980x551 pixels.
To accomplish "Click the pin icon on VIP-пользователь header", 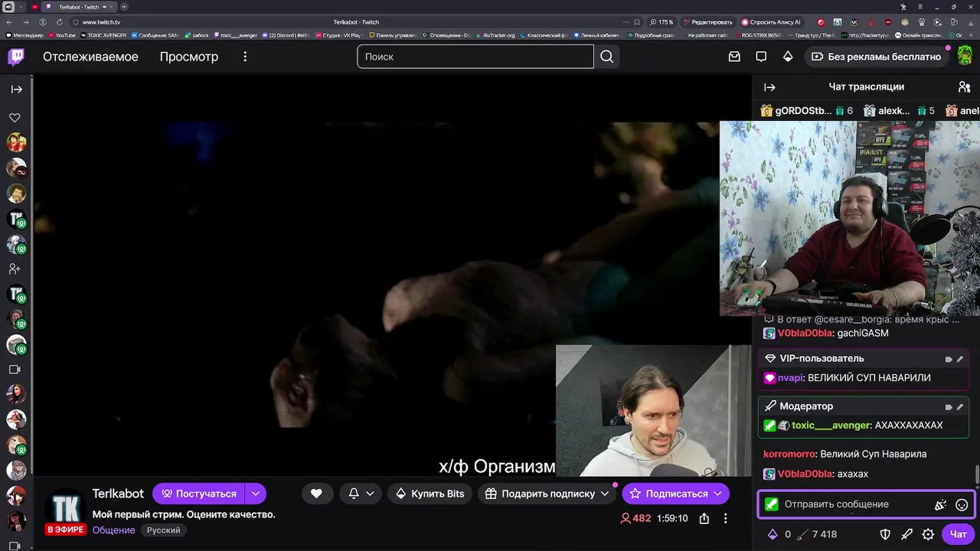I will point(960,359).
